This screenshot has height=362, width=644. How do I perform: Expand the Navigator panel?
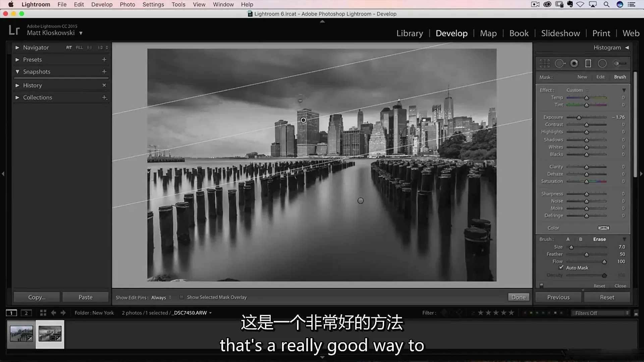click(17, 48)
